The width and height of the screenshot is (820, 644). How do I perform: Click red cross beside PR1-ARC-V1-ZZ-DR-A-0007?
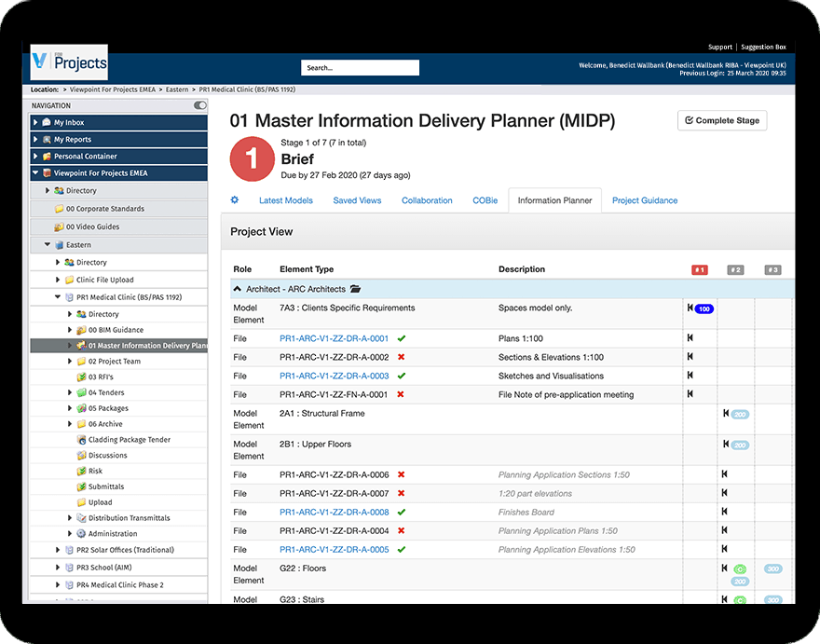tap(401, 493)
